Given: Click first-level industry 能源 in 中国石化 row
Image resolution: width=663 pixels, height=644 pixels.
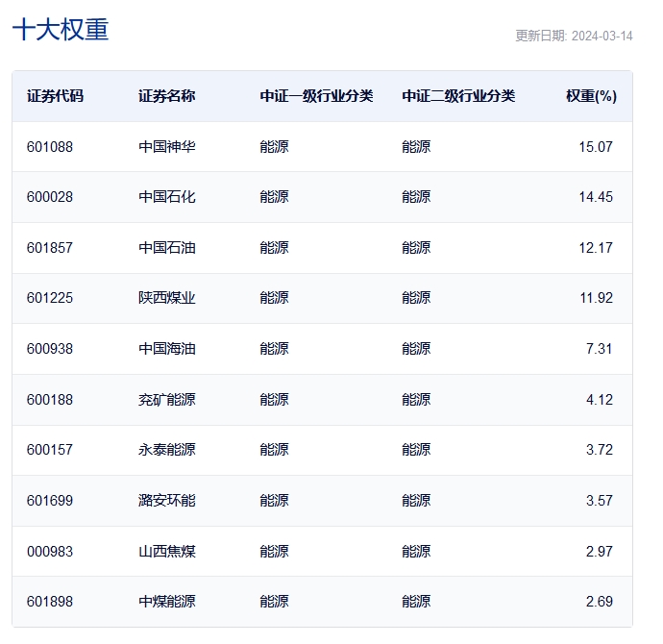Looking at the screenshot, I should tap(275, 197).
